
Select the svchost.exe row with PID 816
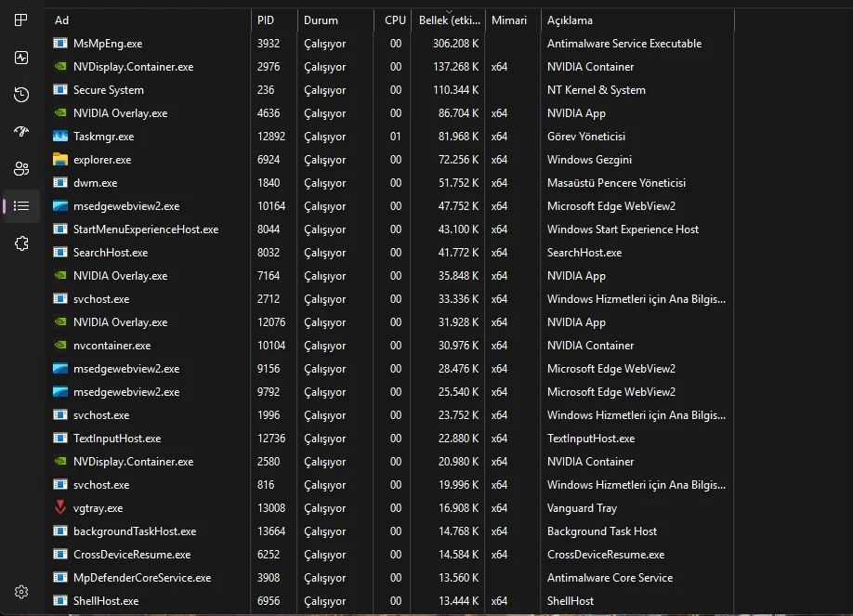(x=389, y=484)
